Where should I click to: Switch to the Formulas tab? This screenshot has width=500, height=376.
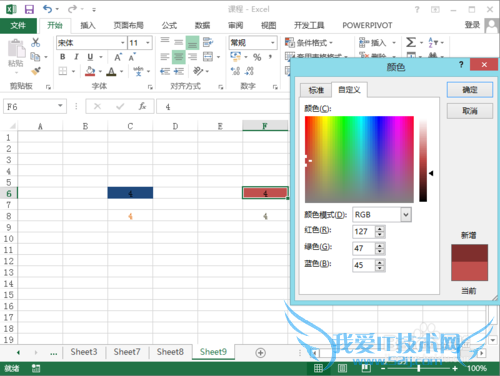point(169,25)
